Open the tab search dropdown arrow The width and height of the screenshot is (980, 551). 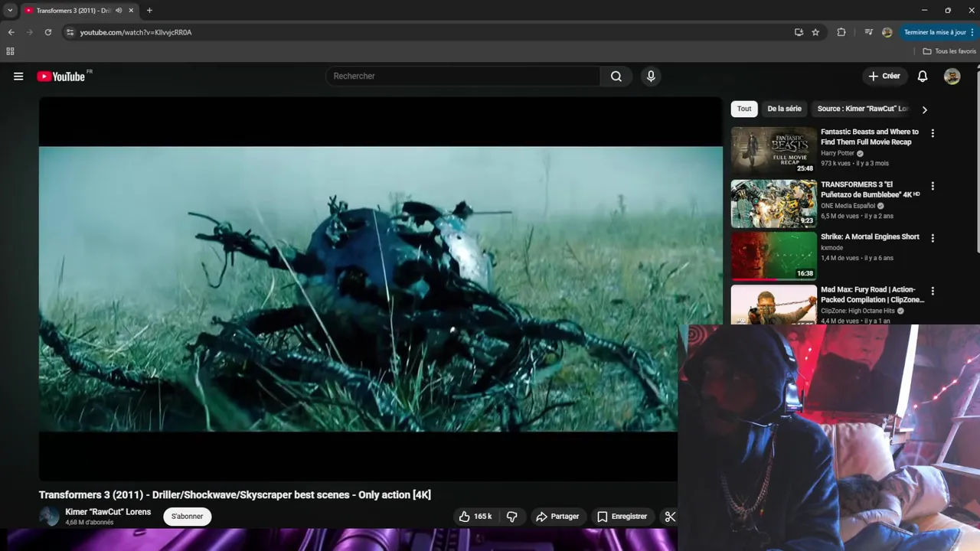point(10,11)
